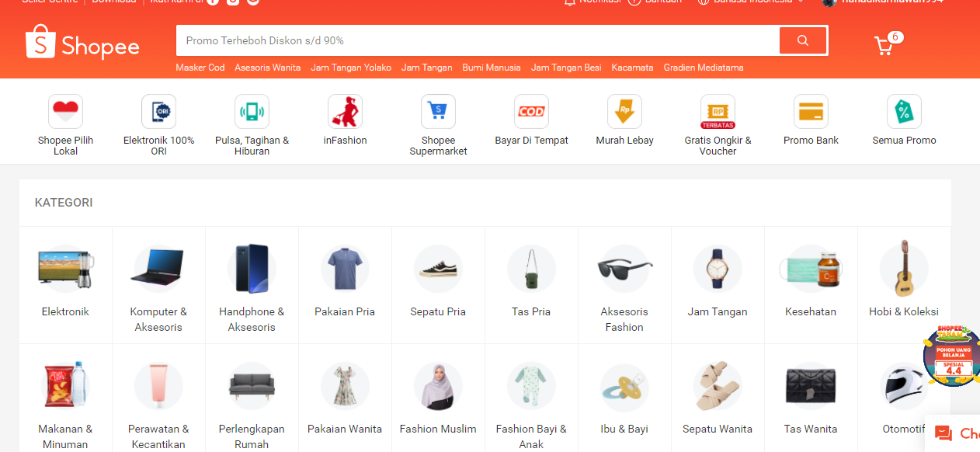Image resolution: width=980 pixels, height=452 pixels.
Task: Browse the Jam Tangan category tile
Action: pos(718,285)
